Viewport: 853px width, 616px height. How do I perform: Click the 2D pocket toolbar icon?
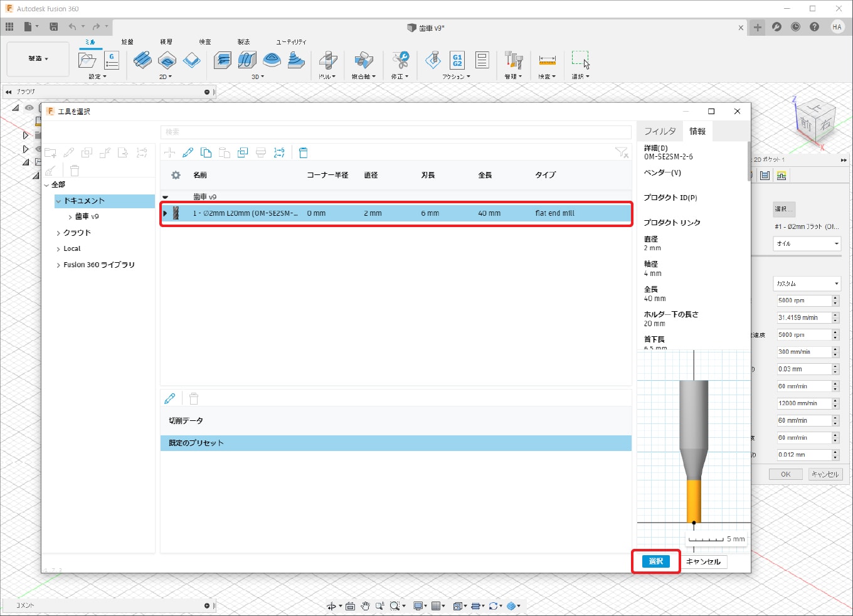click(x=167, y=60)
